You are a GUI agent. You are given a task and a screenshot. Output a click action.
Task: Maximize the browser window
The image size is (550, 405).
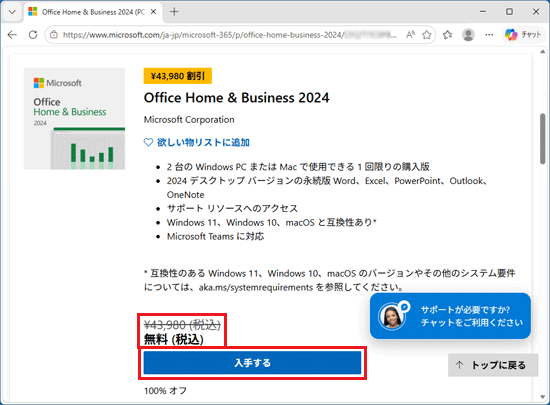[509, 12]
